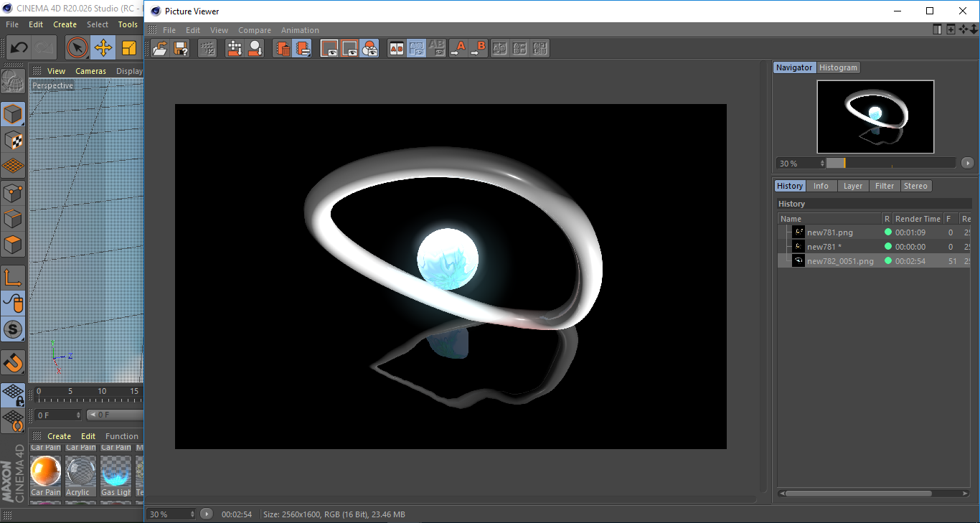
Task: Open Function menu in material manager
Action: pyautogui.click(x=122, y=436)
